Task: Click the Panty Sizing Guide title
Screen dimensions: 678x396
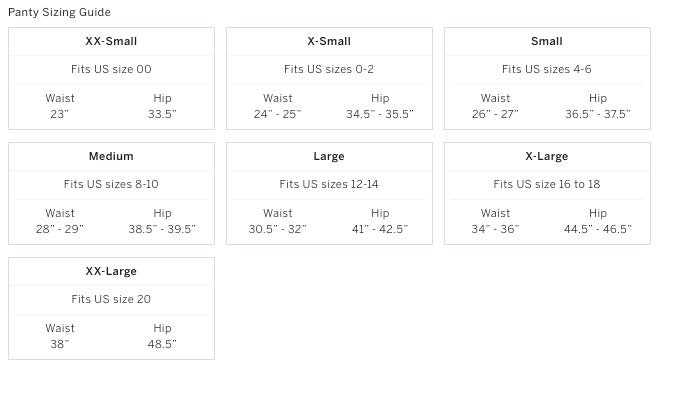Action: pos(59,12)
